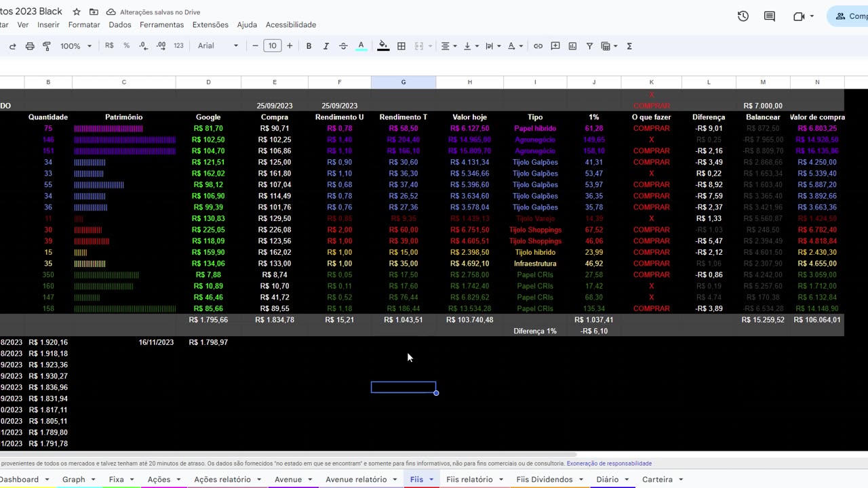Click the merge cells icon

[419, 46]
